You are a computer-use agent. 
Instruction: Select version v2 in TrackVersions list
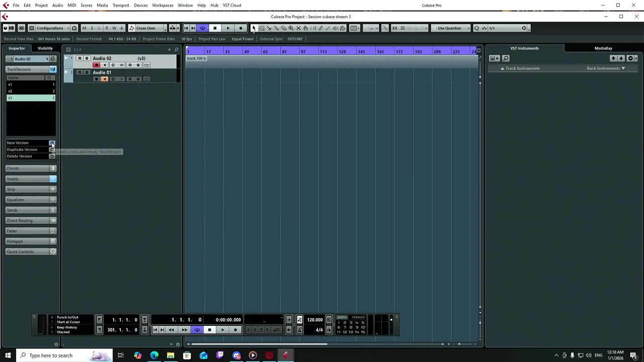tap(31, 91)
